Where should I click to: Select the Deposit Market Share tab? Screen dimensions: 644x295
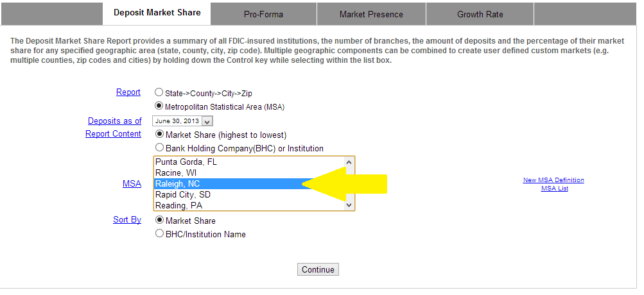157,13
